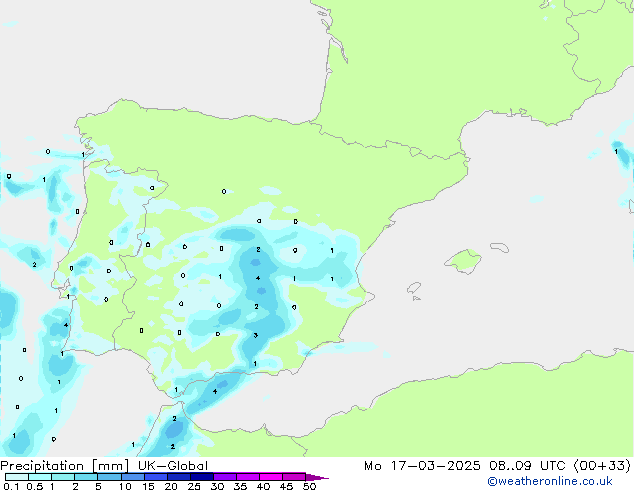This screenshot has width=634, height=490.
Task: Click the "Mo 17-03-2025" date text
Action: 422,466
